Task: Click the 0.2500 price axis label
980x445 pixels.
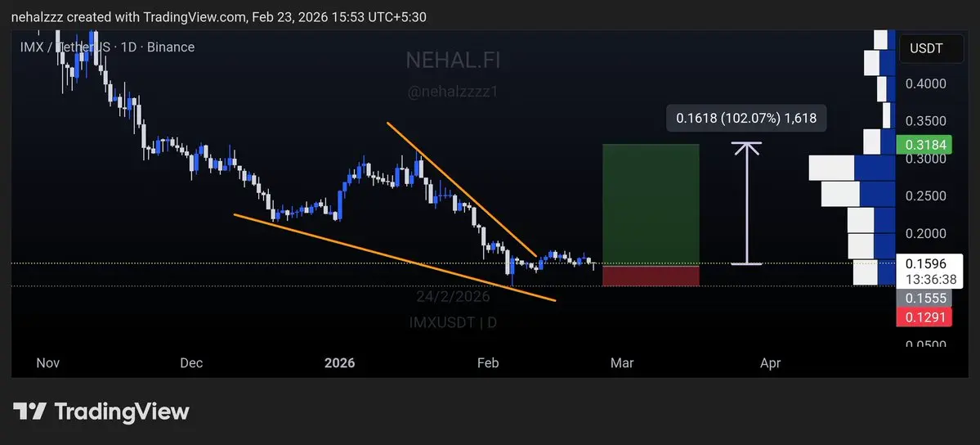Action: [925, 196]
